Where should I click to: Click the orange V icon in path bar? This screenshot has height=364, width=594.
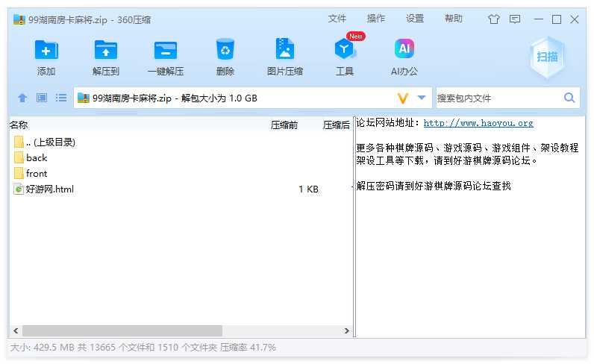403,98
